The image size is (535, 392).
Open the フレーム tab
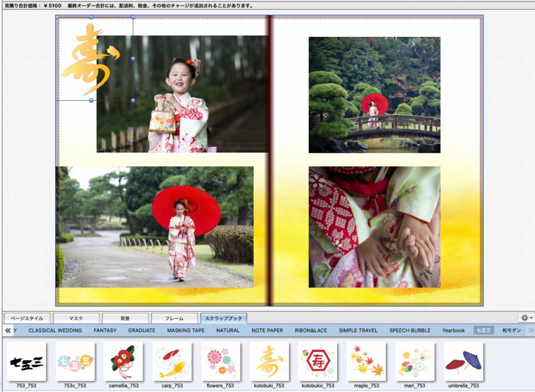[174, 318]
